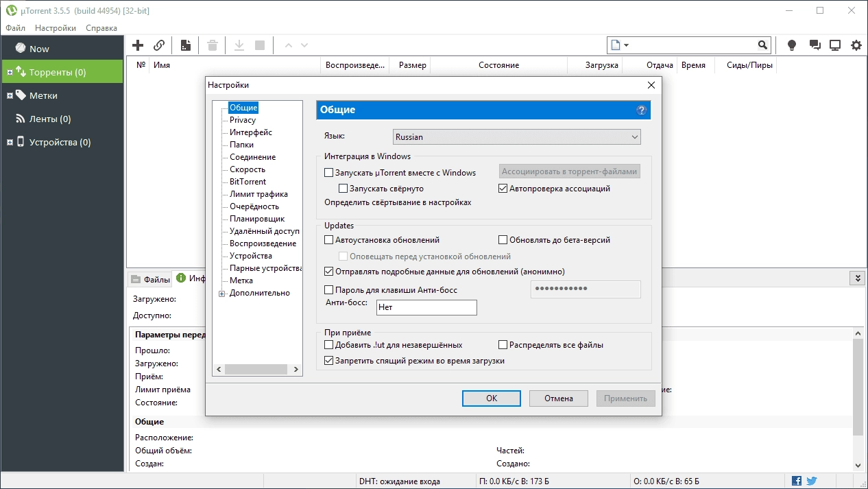Click Ассоциировать с торрент-файлами button
The height and width of the screenshot is (489, 868).
coord(570,171)
